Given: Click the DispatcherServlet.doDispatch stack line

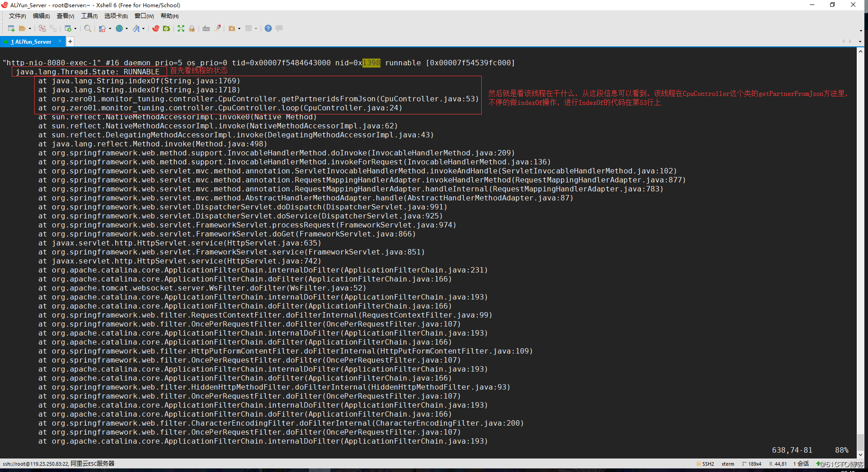Looking at the screenshot, I should 243,207.
